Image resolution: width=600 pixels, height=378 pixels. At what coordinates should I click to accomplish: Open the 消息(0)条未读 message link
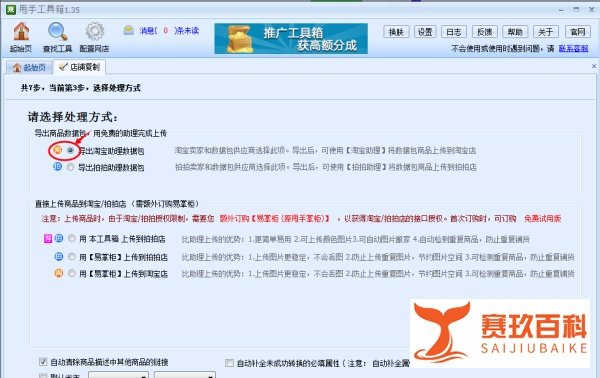coord(169,31)
